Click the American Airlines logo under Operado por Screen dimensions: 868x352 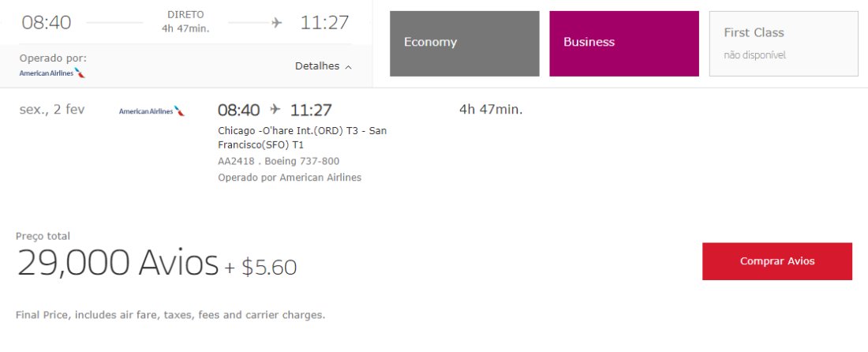coord(53,73)
